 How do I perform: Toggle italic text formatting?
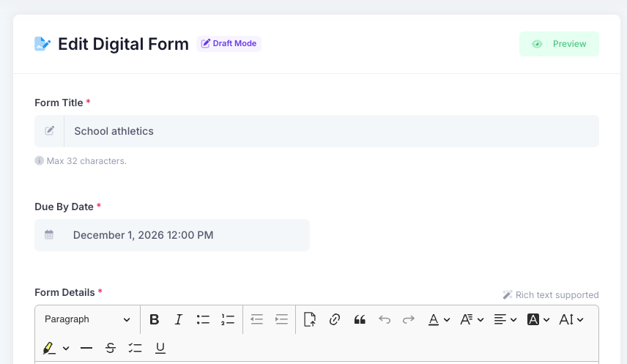[x=178, y=319]
